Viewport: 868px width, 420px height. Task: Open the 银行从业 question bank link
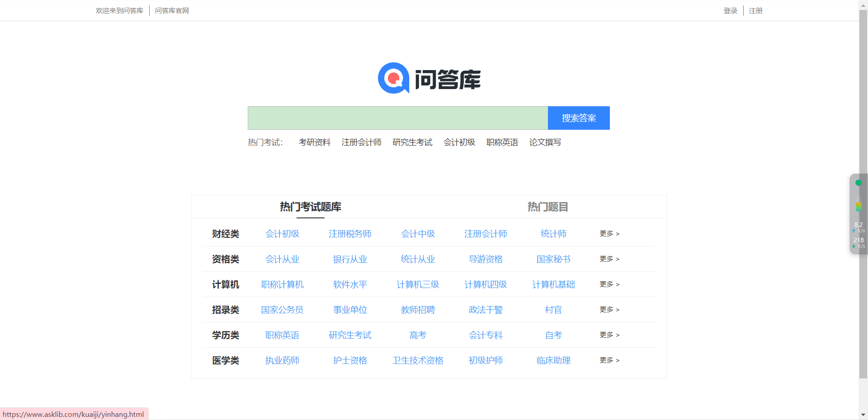[x=350, y=259]
